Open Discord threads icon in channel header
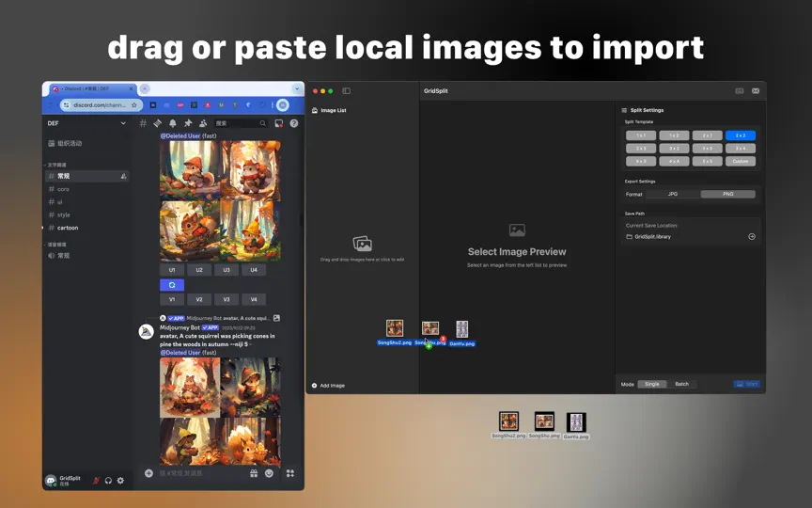 pyautogui.click(x=158, y=123)
